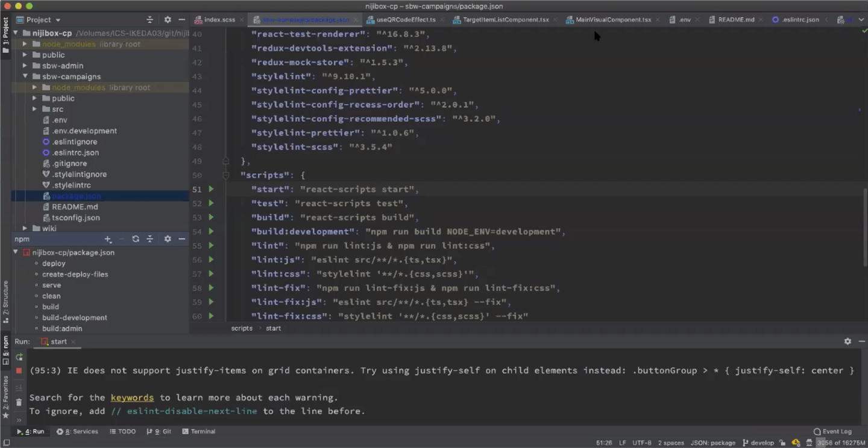Collapse the sbw-campaigns folder
Screen dimensions: 868x448
coord(25,76)
